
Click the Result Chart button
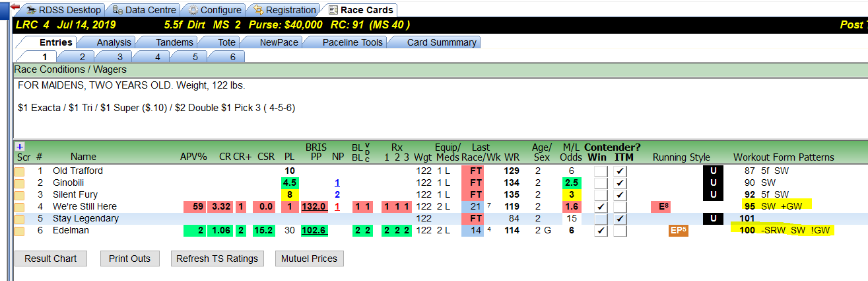pyautogui.click(x=51, y=259)
